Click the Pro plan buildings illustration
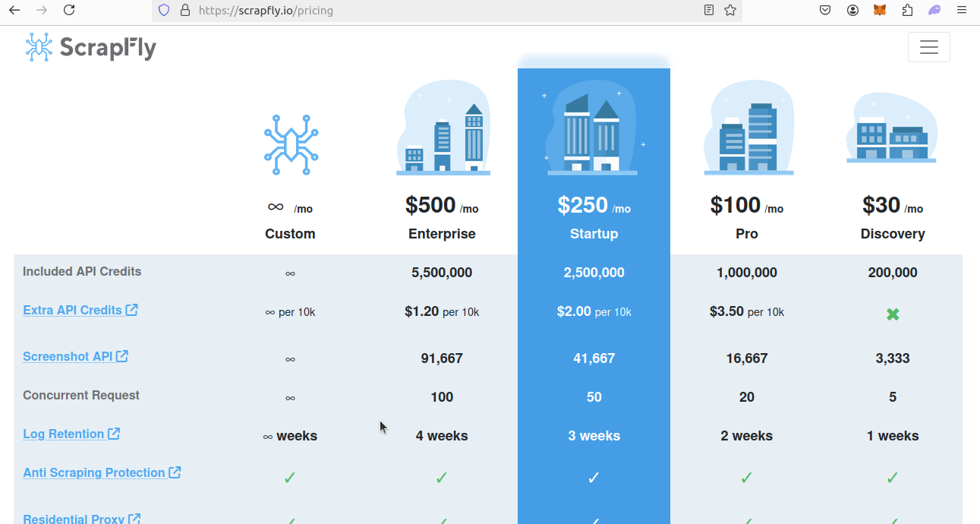This screenshot has width=980, height=524. click(748, 128)
